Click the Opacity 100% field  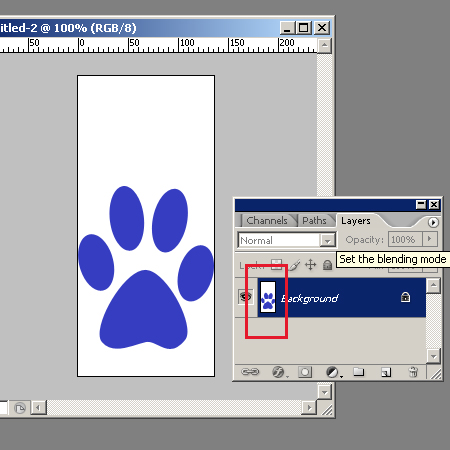coord(405,239)
